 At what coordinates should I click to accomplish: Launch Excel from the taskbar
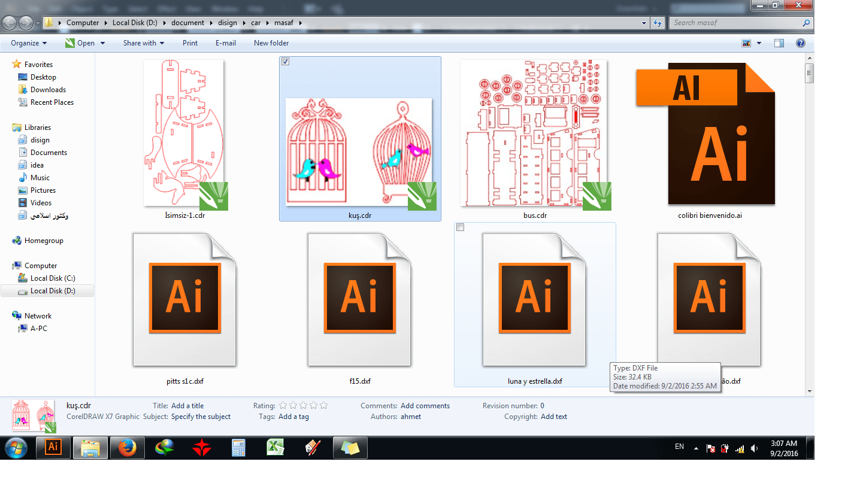275,447
